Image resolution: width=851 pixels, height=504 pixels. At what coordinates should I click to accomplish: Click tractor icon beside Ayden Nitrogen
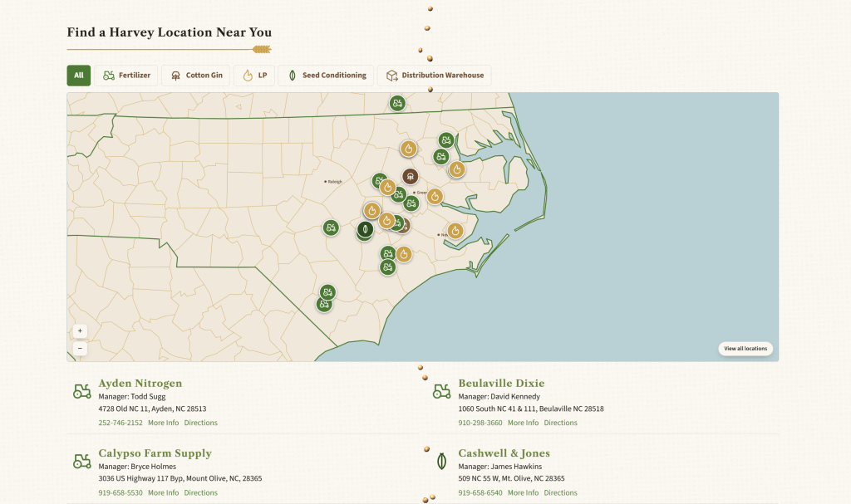point(82,391)
